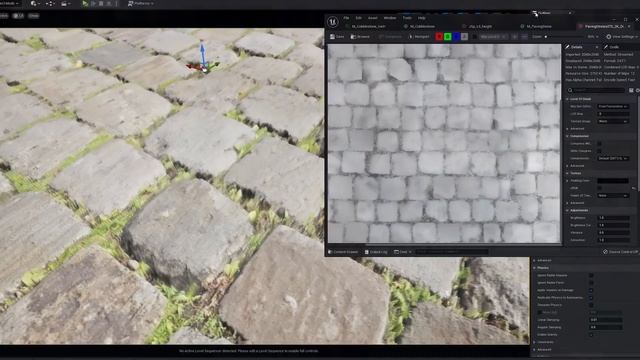Click the add content icon in the main toolbar

[x=34, y=4]
